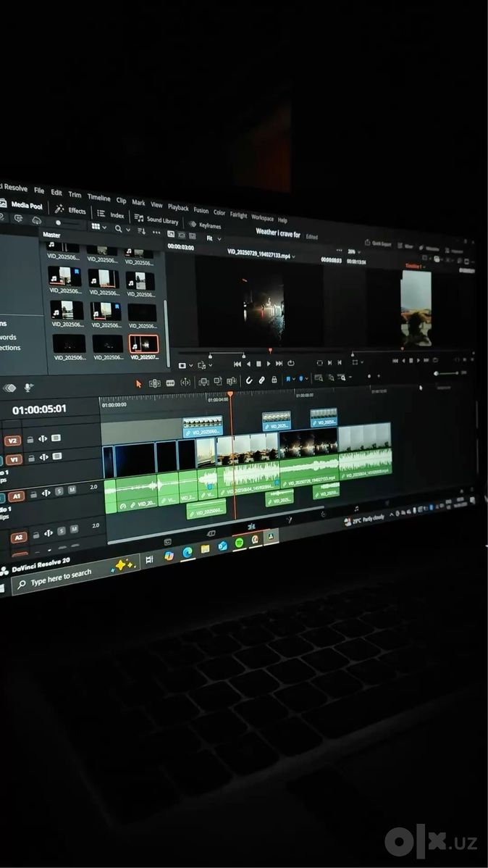Open the Playback menu
This screenshot has height=868, width=488.
pyautogui.click(x=178, y=207)
